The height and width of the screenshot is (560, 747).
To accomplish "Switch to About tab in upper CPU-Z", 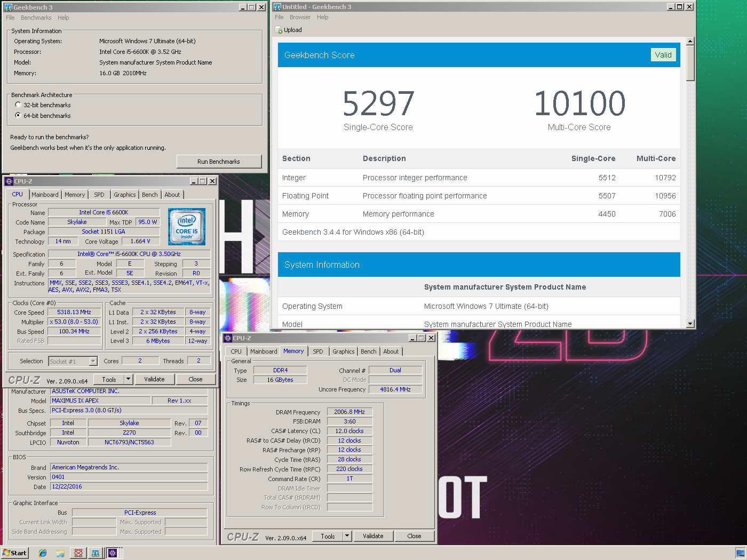I will pyautogui.click(x=172, y=195).
